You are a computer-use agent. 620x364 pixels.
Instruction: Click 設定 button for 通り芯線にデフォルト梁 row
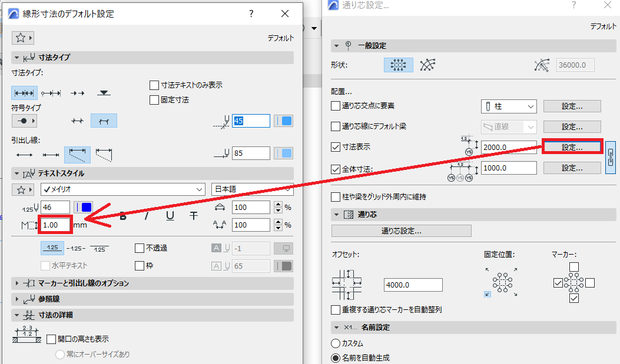(572, 127)
